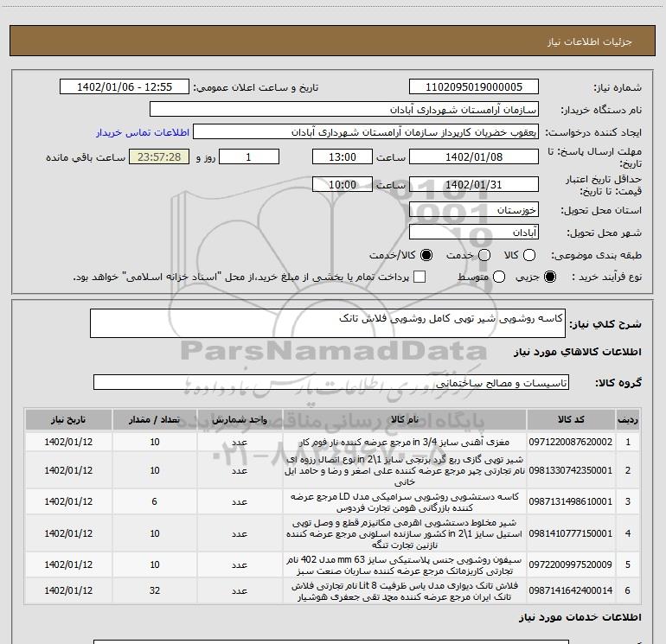Click the اطلاعات کالاهای مورد نیاز heading

pyautogui.click(x=577, y=352)
